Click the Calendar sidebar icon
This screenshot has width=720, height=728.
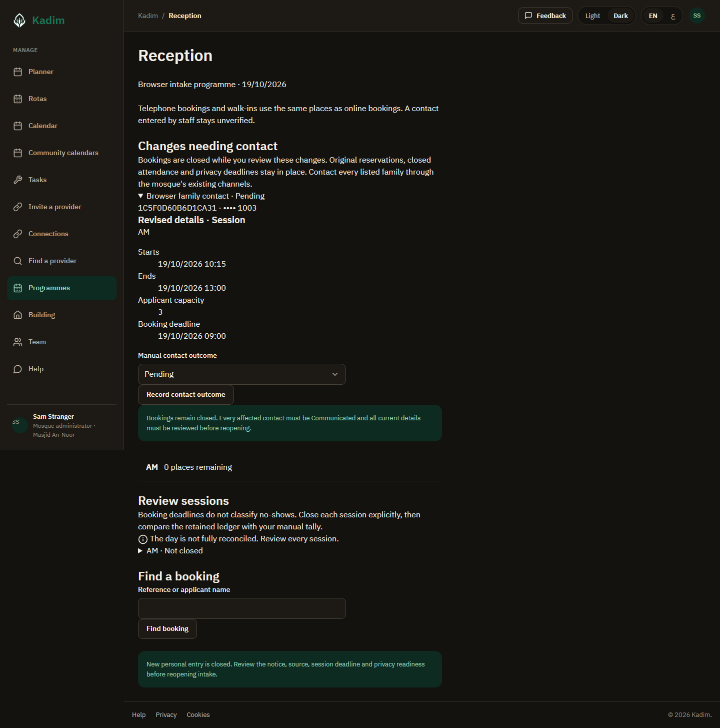(18, 126)
